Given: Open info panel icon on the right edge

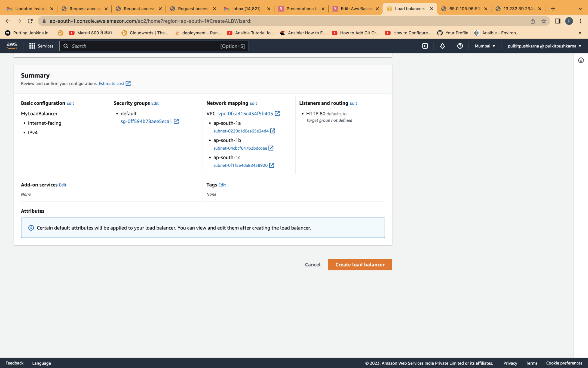Looking at the screenshot, I should coord(581,60).
